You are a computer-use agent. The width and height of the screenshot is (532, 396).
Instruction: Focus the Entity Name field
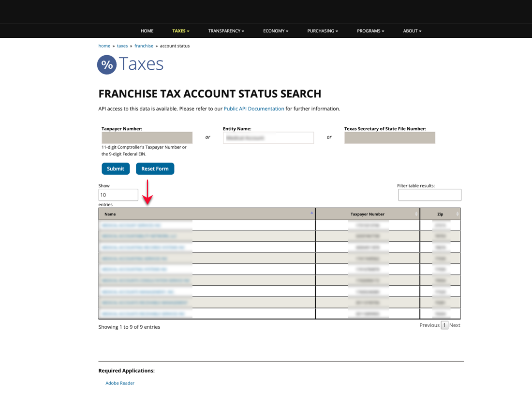coord(268,137)
